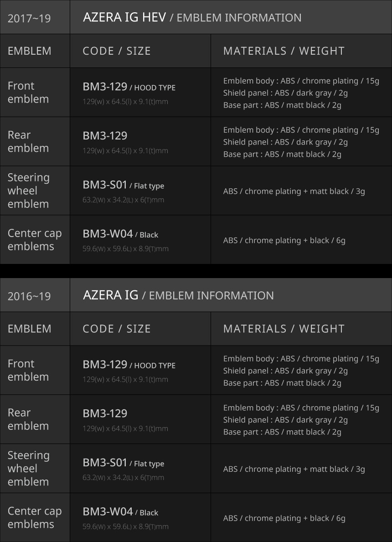The image size is (392, 542).
Task: Click EMBLEM column header in 2016~19 table
Action: click(30, 329)
